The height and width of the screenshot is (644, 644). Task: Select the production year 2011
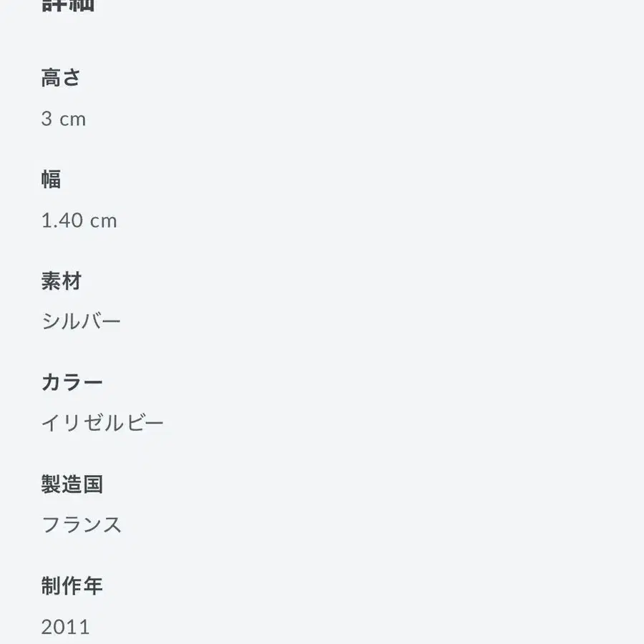pos(65,628)
